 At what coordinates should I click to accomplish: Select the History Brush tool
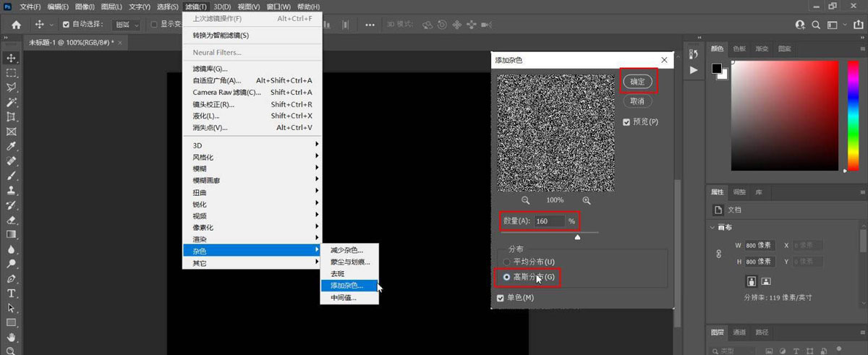(12, 205)
